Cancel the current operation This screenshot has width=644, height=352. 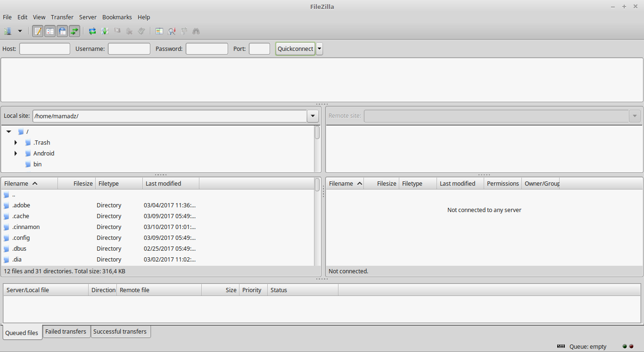click(117, 31)
